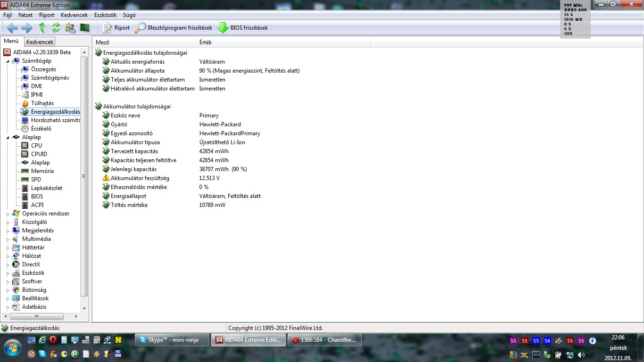The height and width of the screenshot is (362, 644).
Task: Collapse the Alaplap tree node
Action: pos(8,137)
